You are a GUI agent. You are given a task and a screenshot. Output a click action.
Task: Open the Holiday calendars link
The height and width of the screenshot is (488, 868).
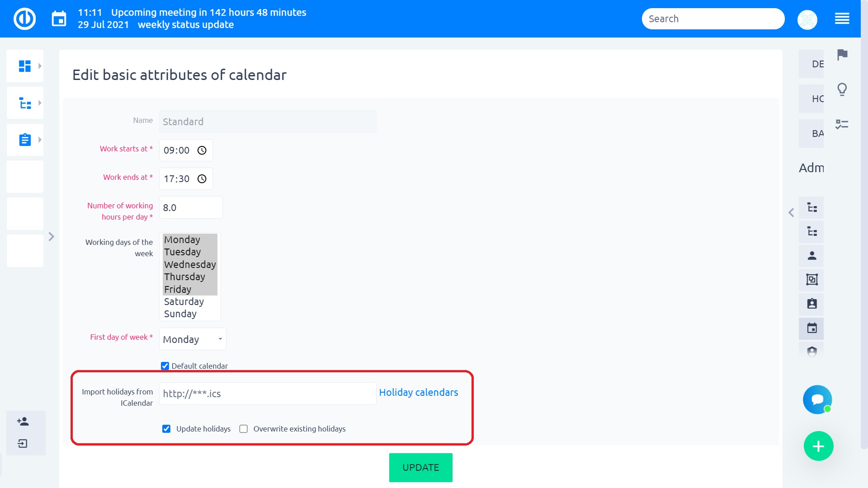[419, 393]
